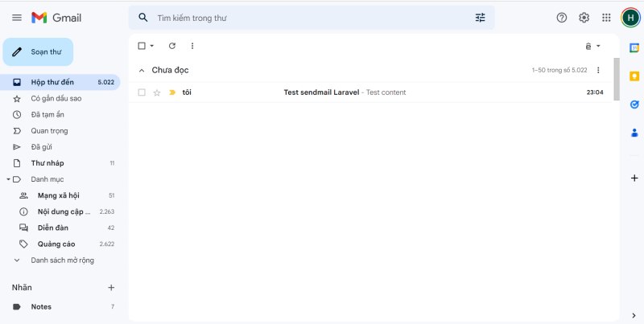This screenshot has height=324, width=644.
Task: Open email subject Test sendmail Laravel
Action: pyautogui.click(x=321, y=92)
